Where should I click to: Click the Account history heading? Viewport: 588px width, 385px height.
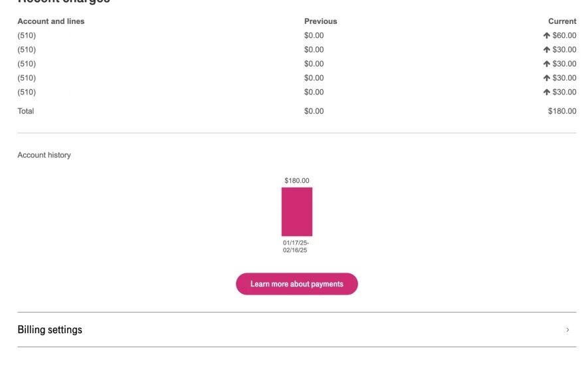pos(44,155)
